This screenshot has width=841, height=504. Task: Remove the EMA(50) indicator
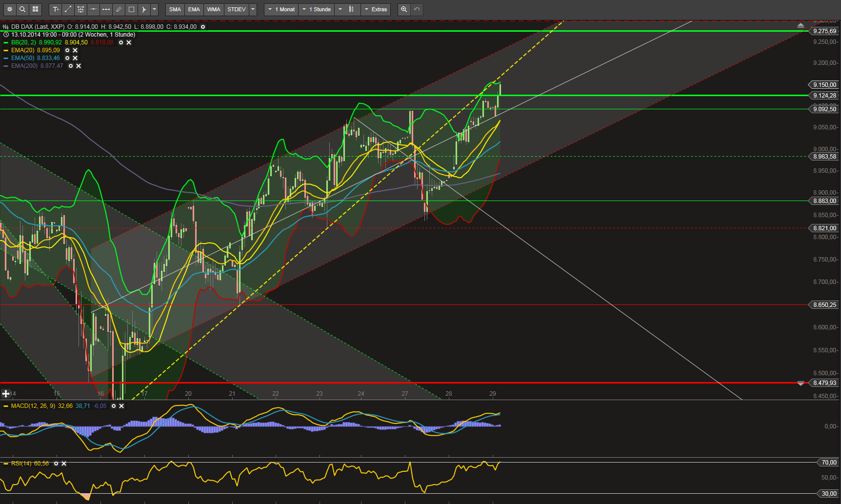point(75,58)
